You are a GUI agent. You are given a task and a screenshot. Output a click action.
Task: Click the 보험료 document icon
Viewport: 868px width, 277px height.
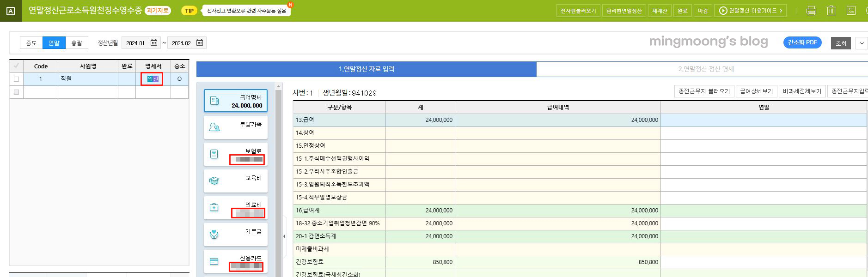(x=214, y=154)
